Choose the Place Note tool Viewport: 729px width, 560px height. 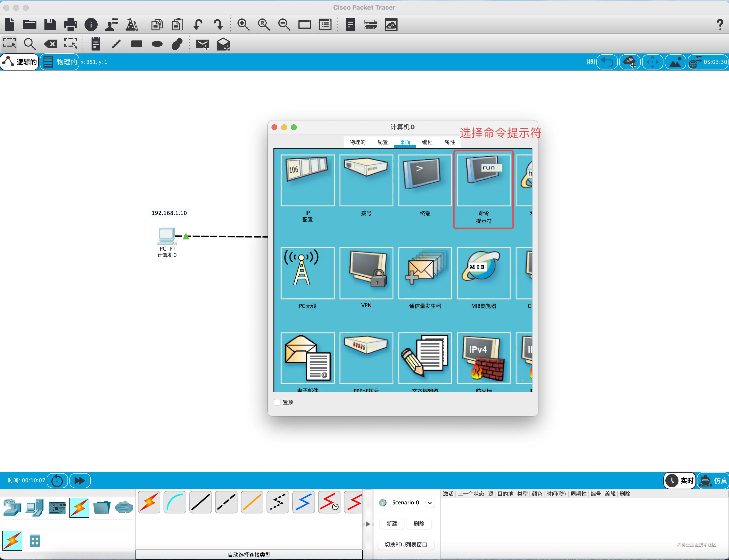96,44
